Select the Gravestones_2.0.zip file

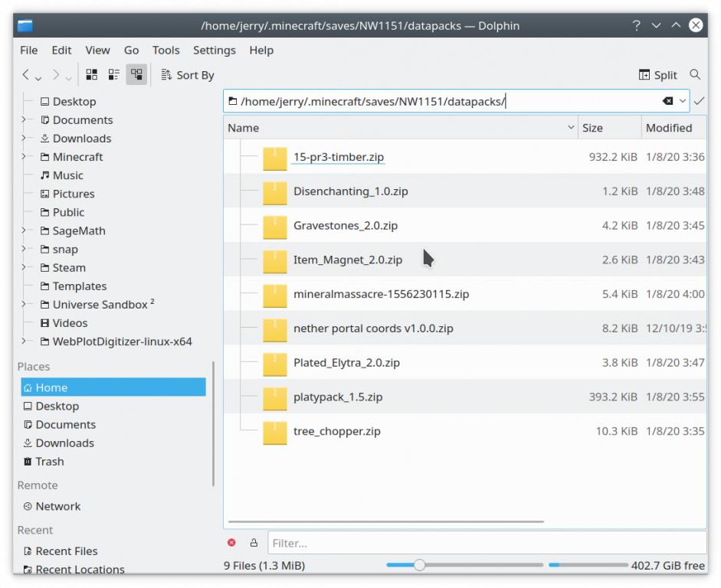coord(345,226)
